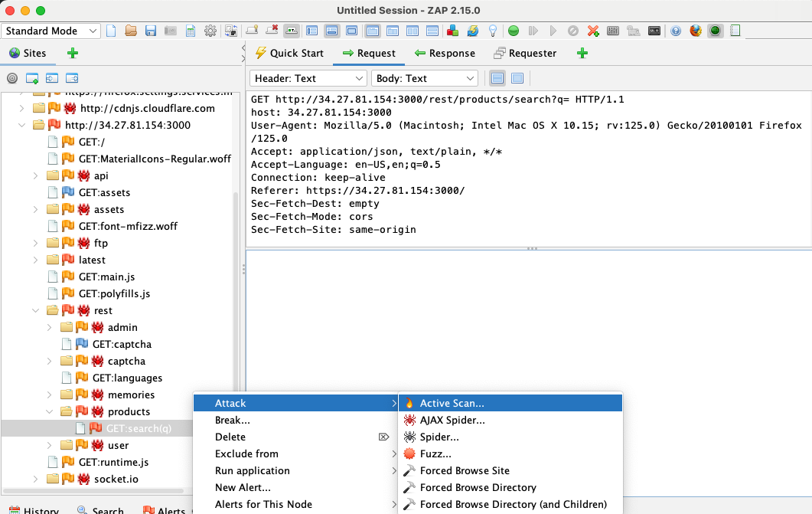Click the green break-on-all-requests circle icon
Viewport: 812px width, 514px height.
coord(514,31)
